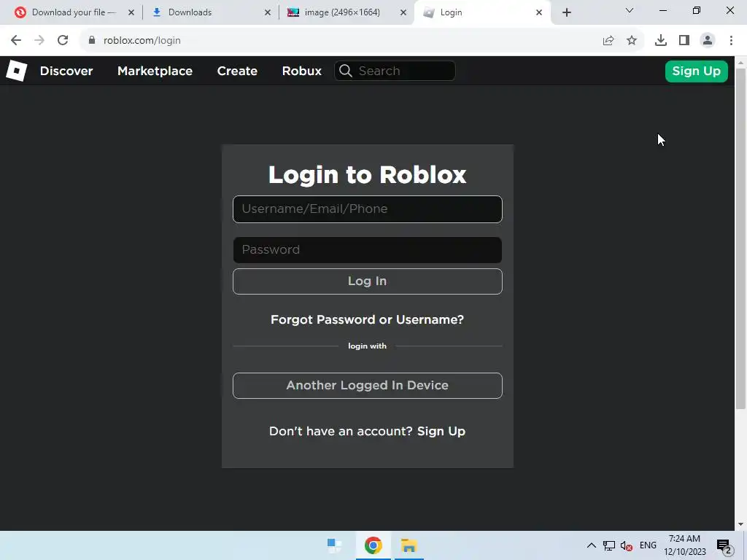Go back with the browser back arrow

pyautogui.click(x=16, y=41)
